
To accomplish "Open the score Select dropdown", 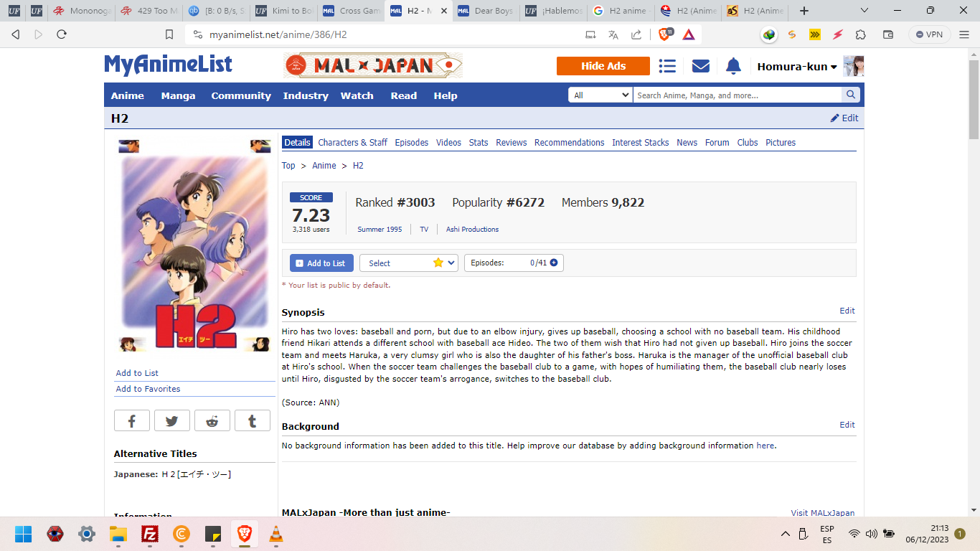I will coord(409,263).
